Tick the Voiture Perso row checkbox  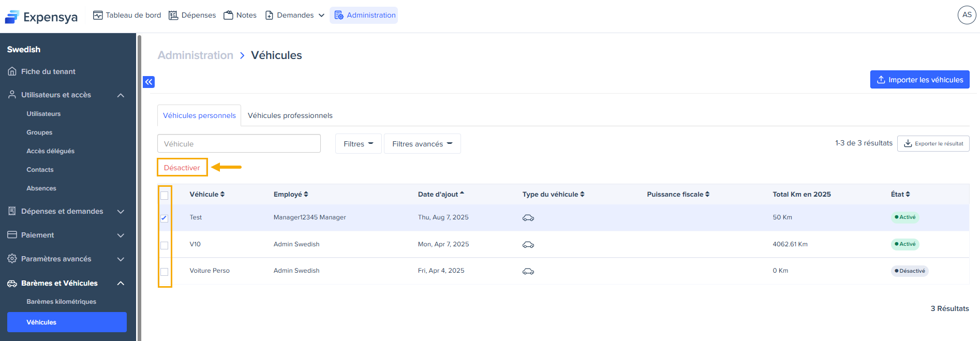click(164, 272)
